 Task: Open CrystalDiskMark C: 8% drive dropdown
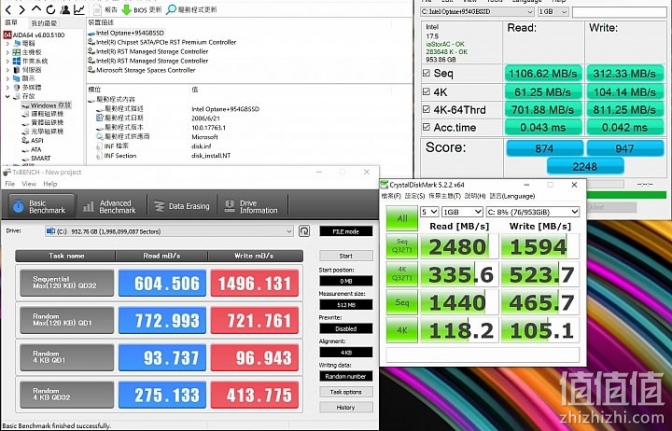[533, 212]
